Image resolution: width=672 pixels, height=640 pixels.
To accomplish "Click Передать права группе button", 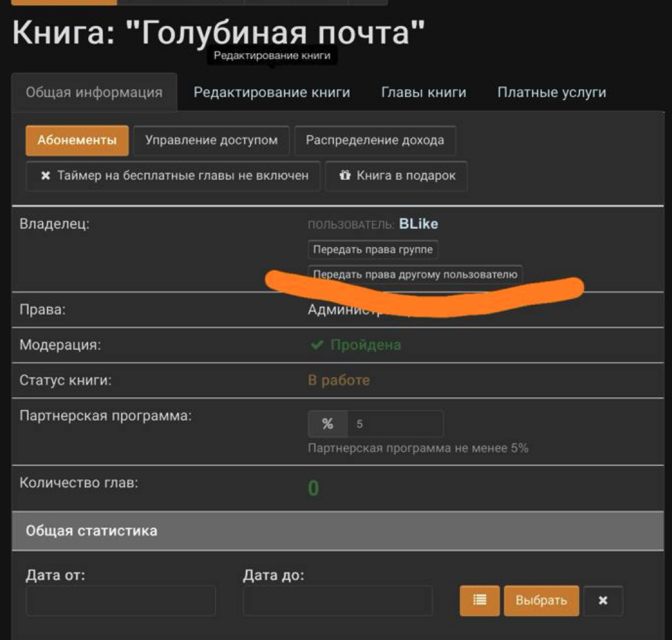I will 373,250.
